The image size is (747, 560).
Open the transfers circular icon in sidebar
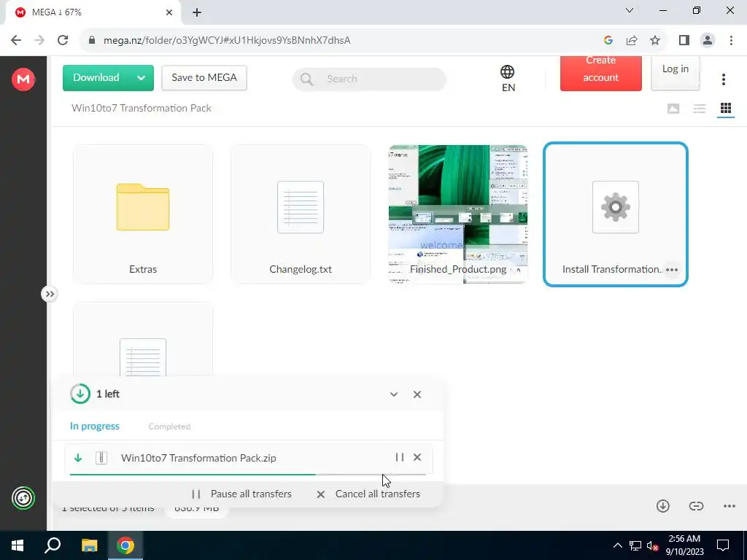click(x=23, y=498)
